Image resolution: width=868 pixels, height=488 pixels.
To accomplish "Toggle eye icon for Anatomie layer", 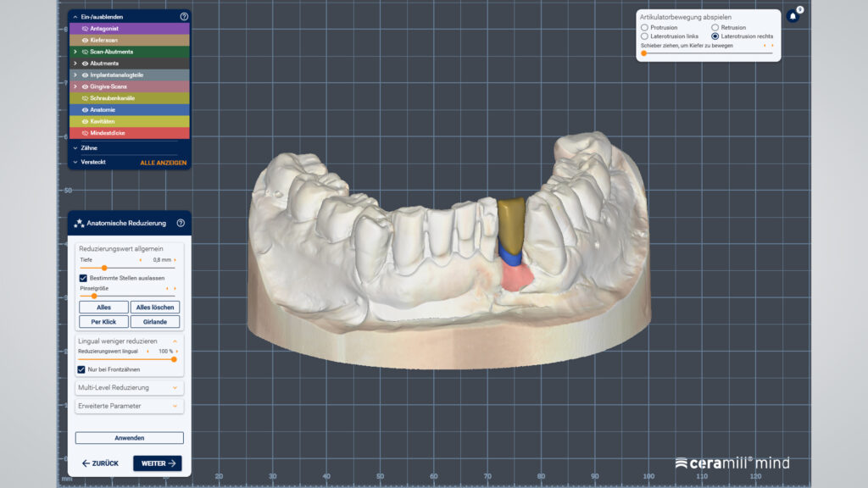I will coord(85,109).
